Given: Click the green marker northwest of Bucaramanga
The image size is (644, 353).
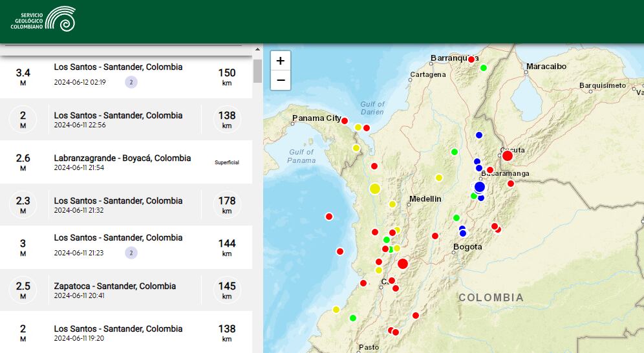Looking at the screenshot, I should (x=455, y=152).
